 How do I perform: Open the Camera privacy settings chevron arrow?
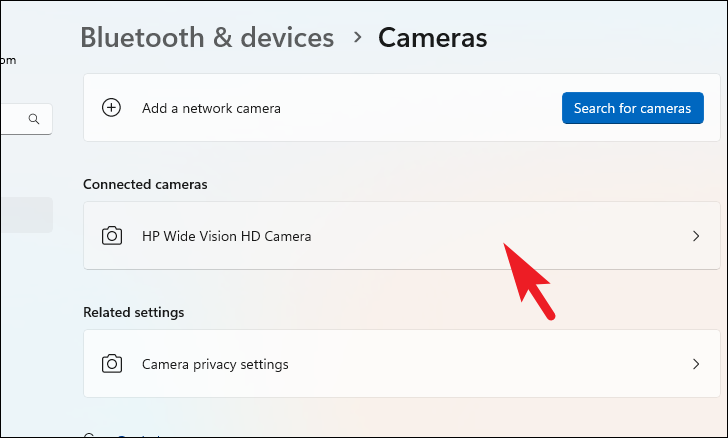coord(696,364)
